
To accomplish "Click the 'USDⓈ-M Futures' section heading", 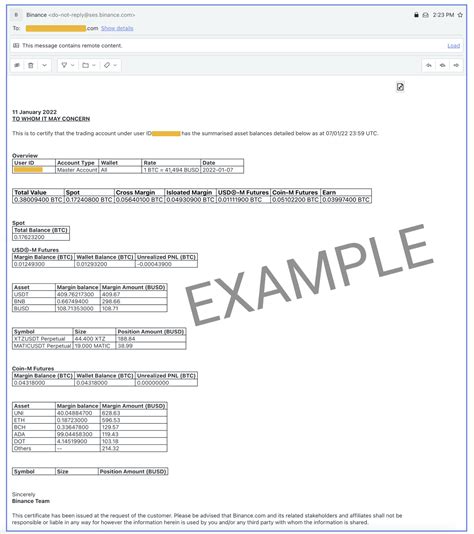I will pos(35,250).
